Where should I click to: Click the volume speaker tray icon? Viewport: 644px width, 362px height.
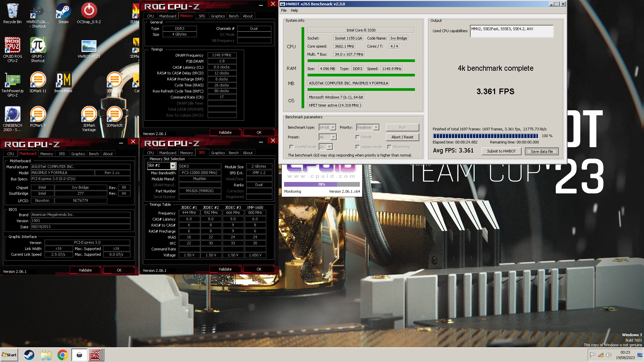pyautogui.click(x=609, y=355)
